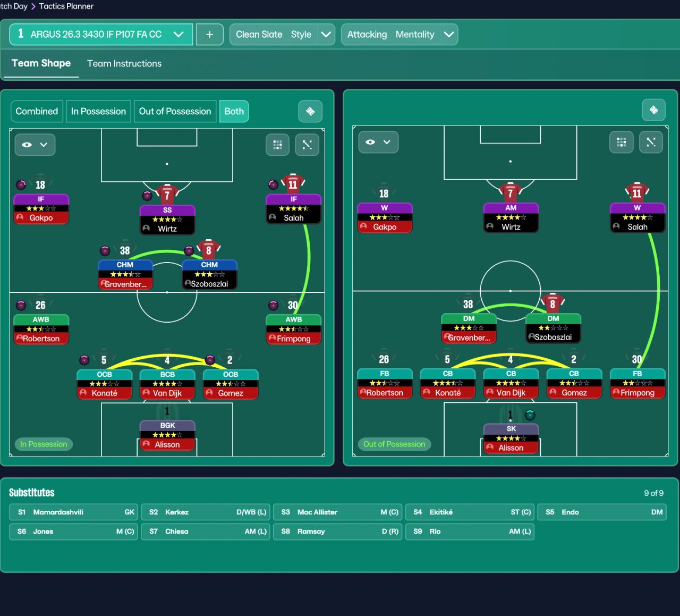This screenshot has width=680, height=616.
Task: Click Van Dijk BCB card on left pitch
Action: [x=167, y=384]
